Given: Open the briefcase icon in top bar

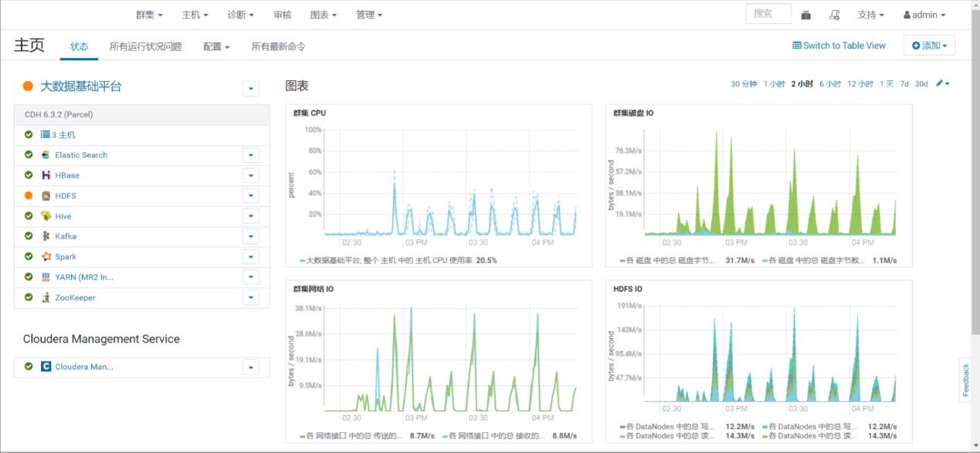Looking at the screenshot, I should tap(806, 15).
